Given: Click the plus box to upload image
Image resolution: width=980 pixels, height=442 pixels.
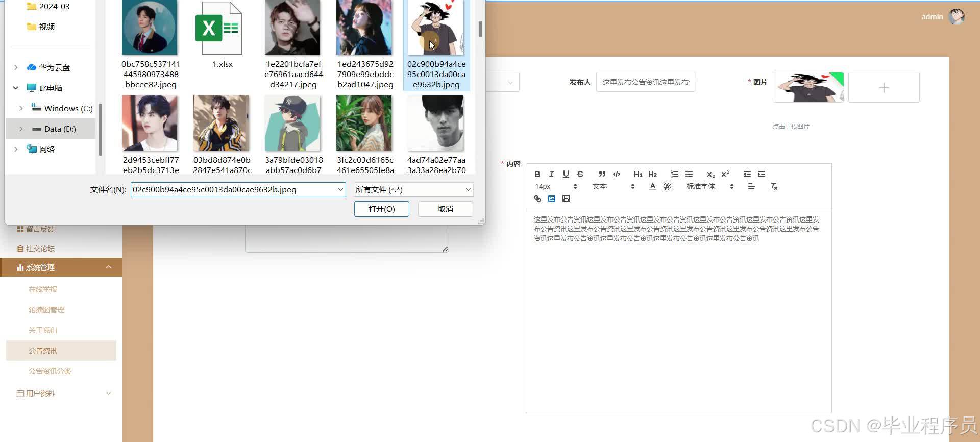Looking at the screenshot, I should [x=884, y=88].
